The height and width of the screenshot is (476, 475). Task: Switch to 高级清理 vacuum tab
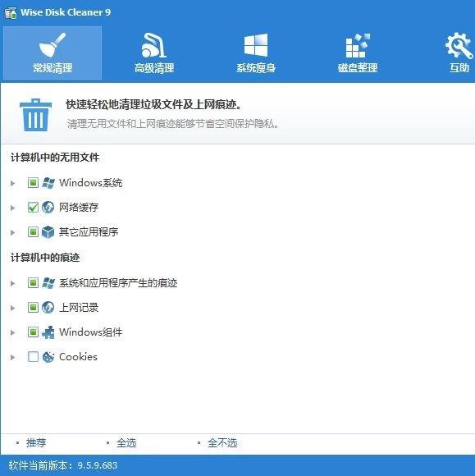pos(154,53)
